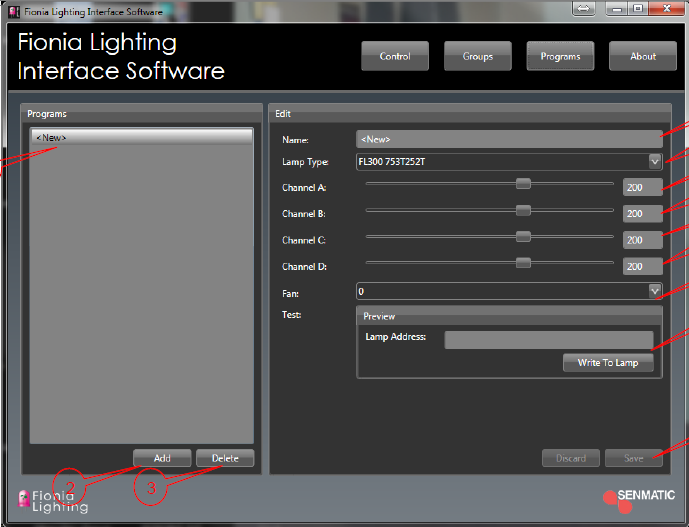Select the Programs tab
This screenshot has width=689, height=527.
coord(560,56)
